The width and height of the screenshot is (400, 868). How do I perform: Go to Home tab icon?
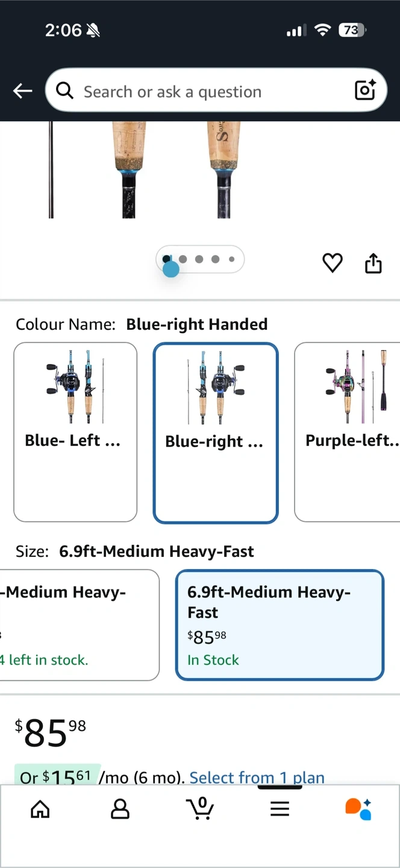point(40,809)
